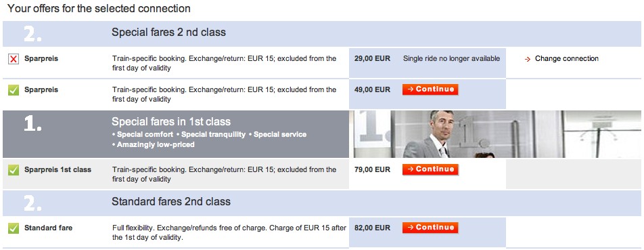The width and height of the screenshot is (644, 250).
Task: Click green checkmark beside Standard fare
Action: [x=14, y=228]
